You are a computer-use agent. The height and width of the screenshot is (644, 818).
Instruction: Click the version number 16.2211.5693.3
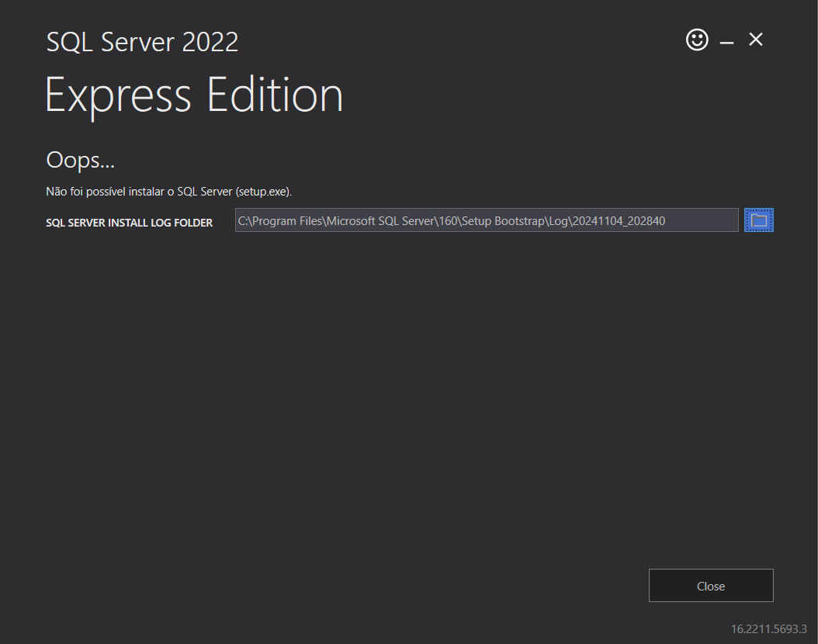(x=768, y=629)
